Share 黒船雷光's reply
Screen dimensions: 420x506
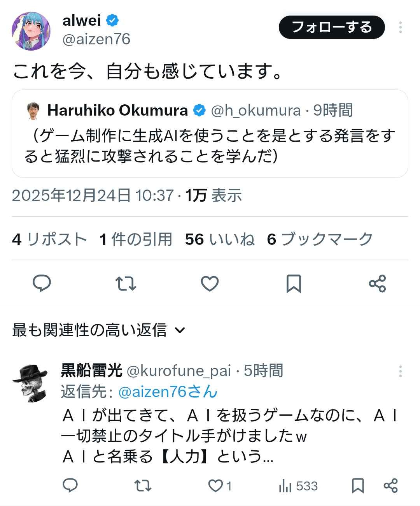click(x=390, y=485)
